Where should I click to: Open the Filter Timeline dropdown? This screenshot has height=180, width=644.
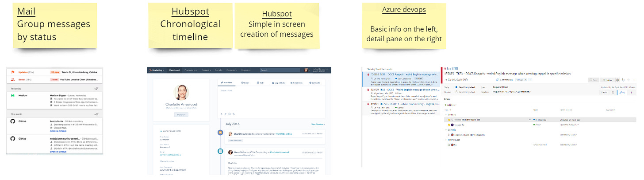pos(318,124)
